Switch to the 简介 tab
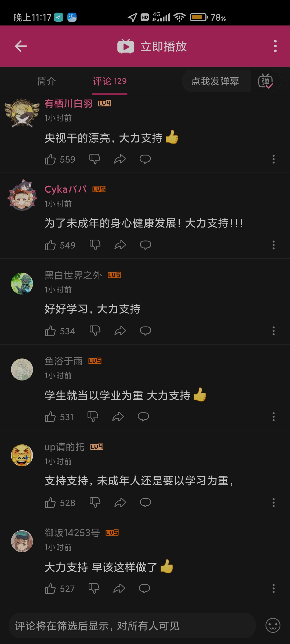 (46, 81)
